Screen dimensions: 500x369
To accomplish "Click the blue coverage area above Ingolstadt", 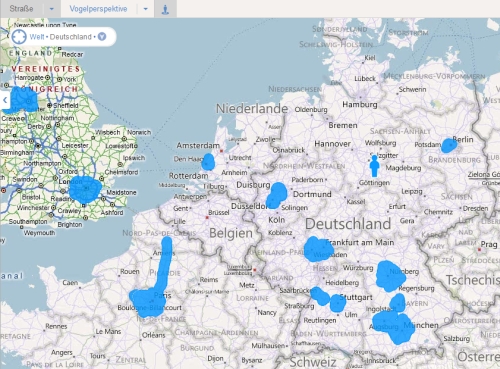I will [x=398, y=303].
